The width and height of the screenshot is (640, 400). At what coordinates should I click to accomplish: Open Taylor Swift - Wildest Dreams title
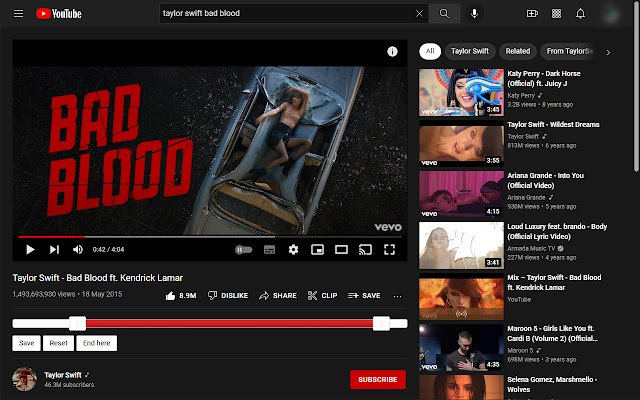pos(553,124)
